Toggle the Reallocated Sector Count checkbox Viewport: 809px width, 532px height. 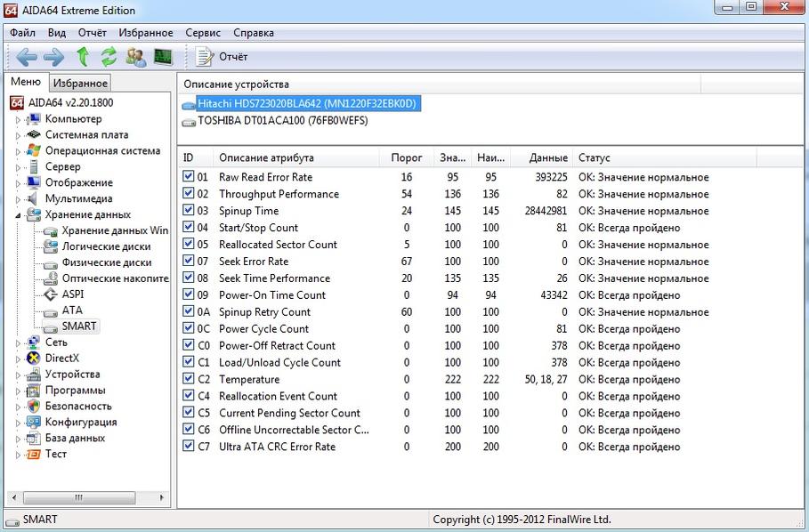coord(189,245)
